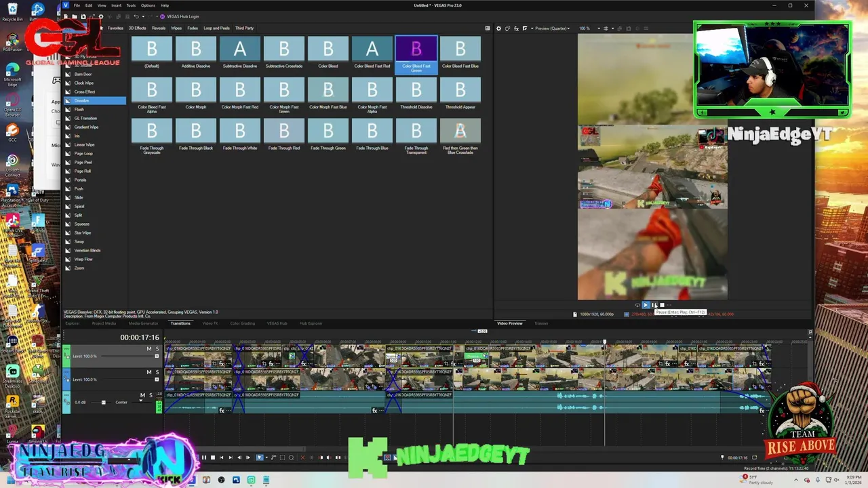The width and height of the screenshot is (868, 488).
Task: Click Video Output FX icon in preview toolbar
Action: (x=516, y=28)
